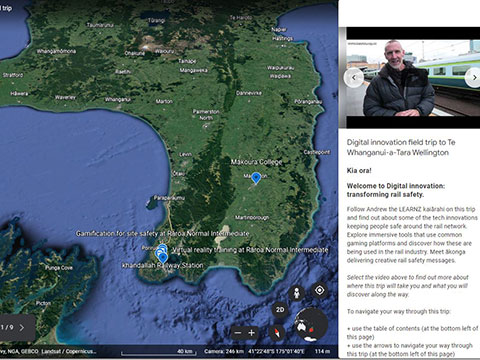Viewport: 480px width, 360px height.
Task: Click Gamification for site safety label
Action: pos(162,234)
